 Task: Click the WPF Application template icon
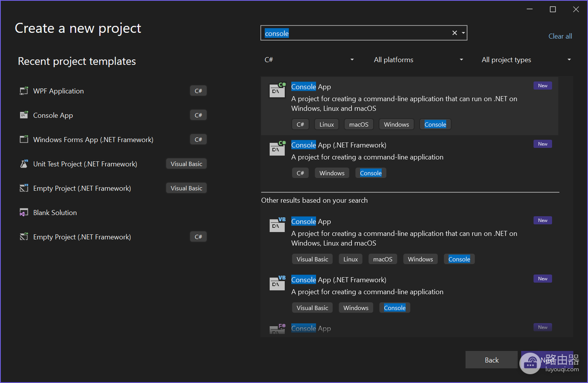point(24,91)
